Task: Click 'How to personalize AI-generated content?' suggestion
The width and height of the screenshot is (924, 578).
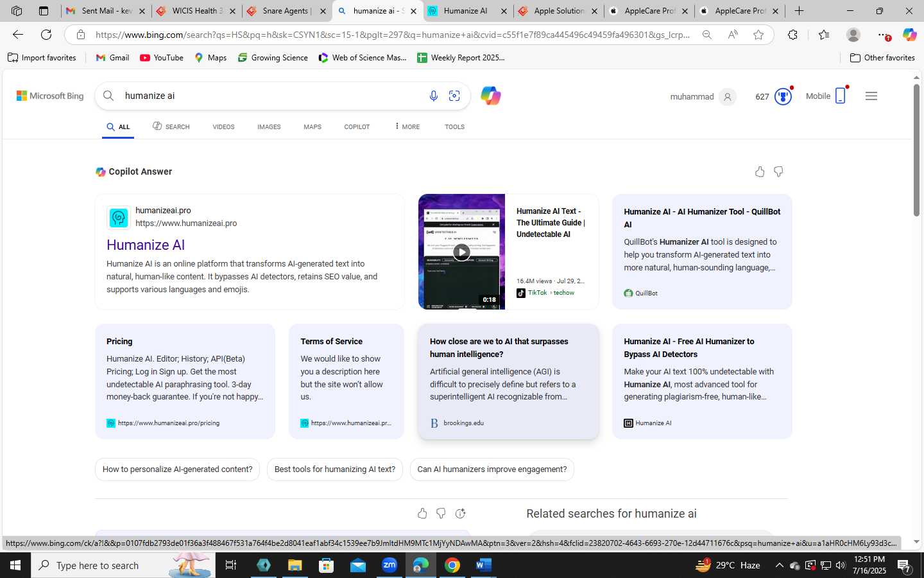Action: coord(177,469)
